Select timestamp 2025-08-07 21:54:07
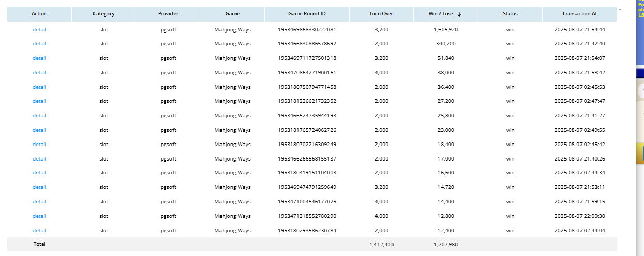The width and height of the screenshot is (644, 256). coord(580,58)
